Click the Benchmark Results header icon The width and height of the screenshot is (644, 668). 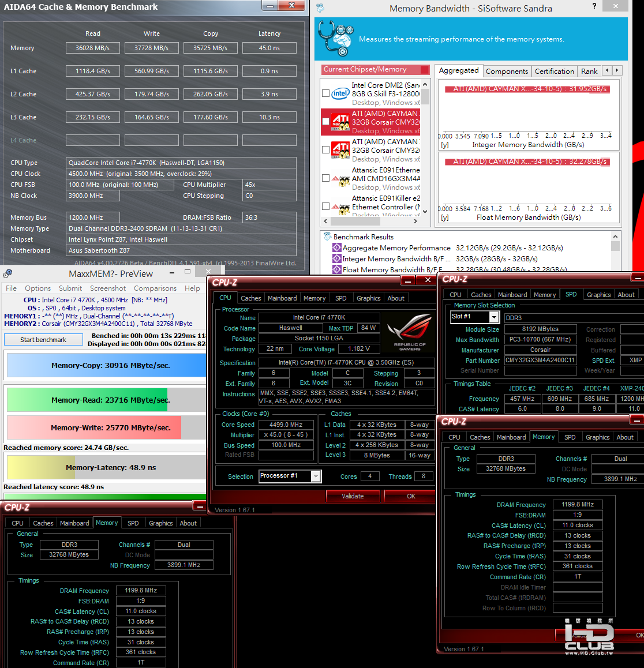coord(327,237)
